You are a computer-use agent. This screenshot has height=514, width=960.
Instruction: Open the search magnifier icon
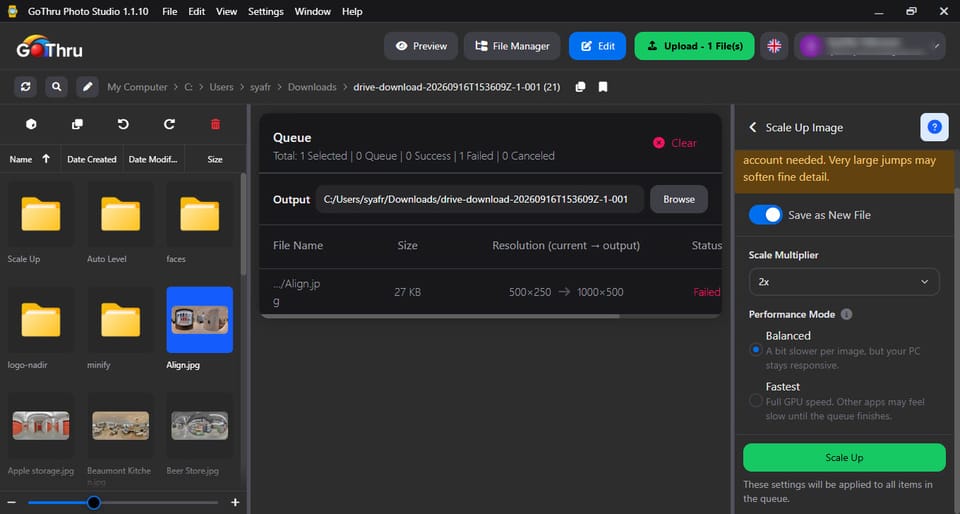[x=56, y=87]
